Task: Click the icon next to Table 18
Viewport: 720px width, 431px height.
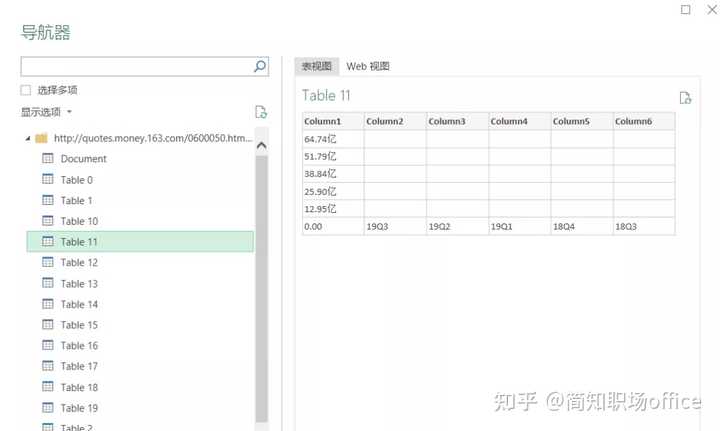Action: tap(48, 386)
